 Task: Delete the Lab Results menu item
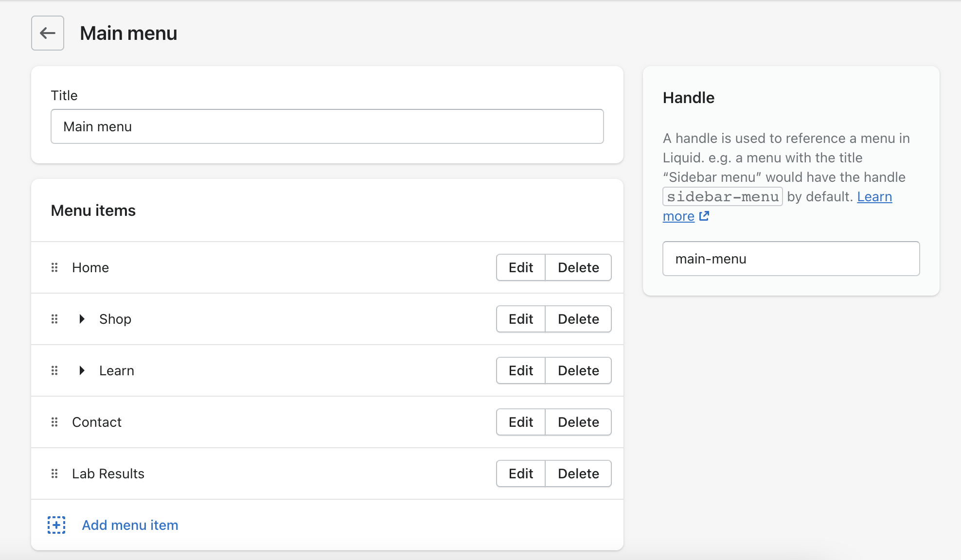pos(578,473)
